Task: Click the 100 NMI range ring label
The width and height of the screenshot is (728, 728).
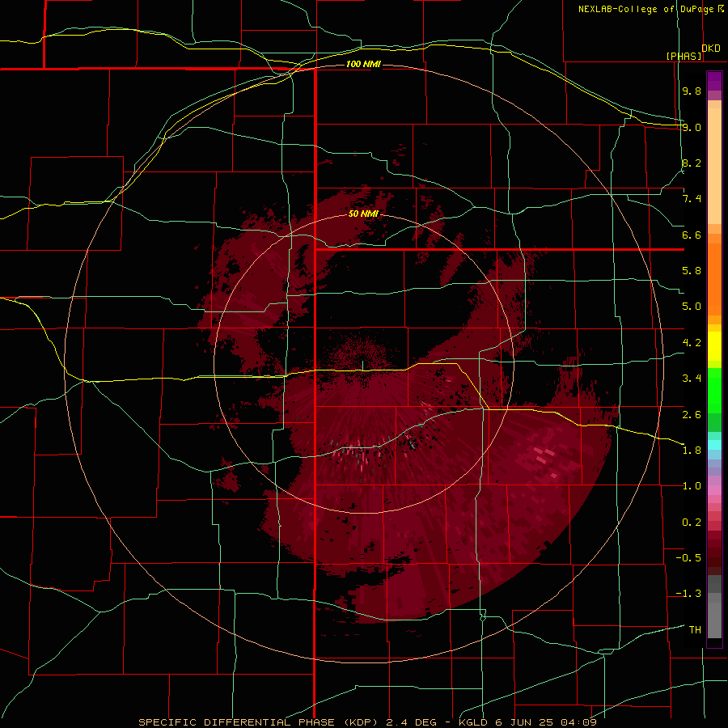Action: (x=363, y=64)
